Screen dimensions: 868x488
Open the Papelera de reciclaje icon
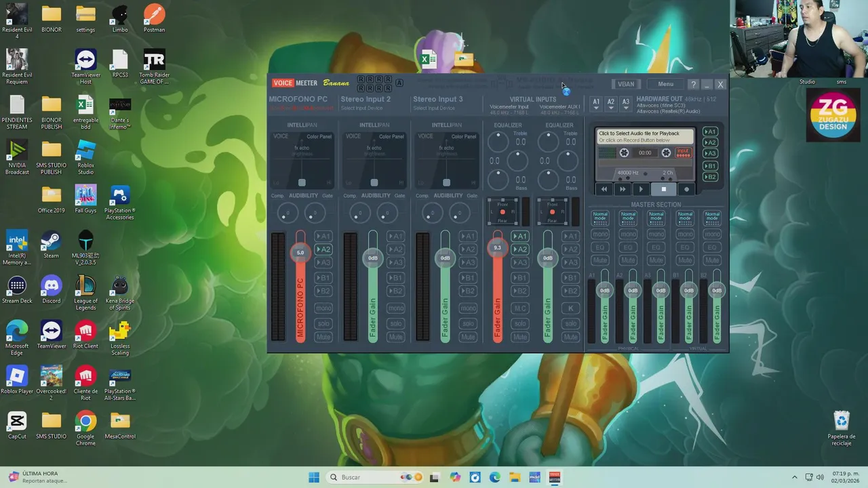click(x=842, y=428)
